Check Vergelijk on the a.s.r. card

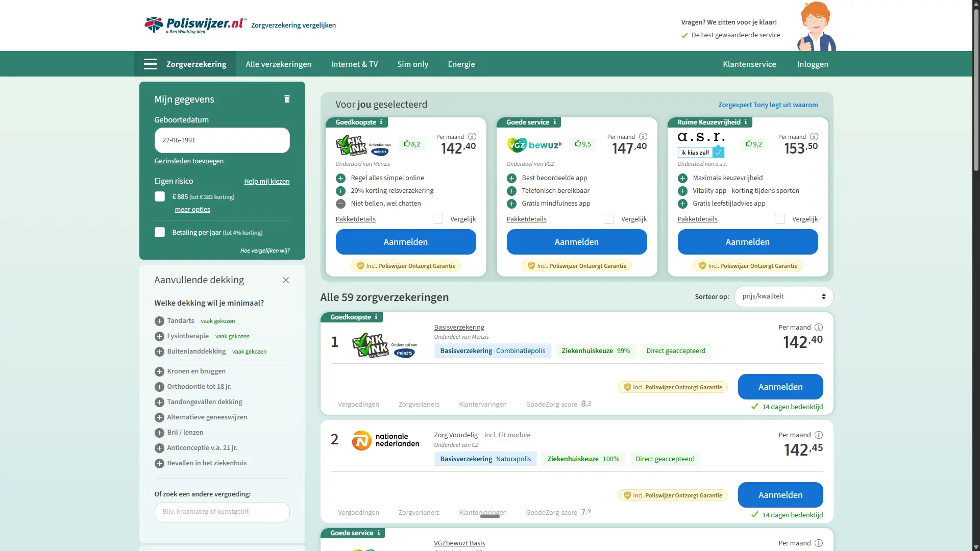[x=780, y=219]
